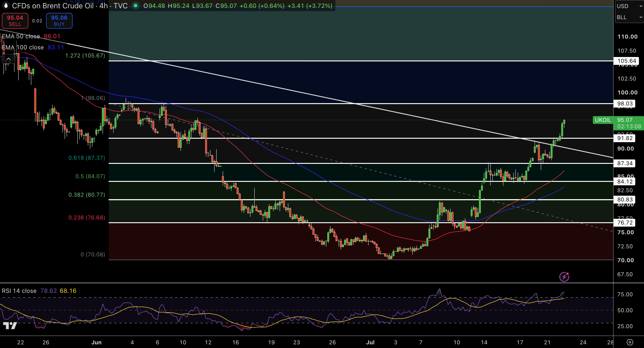Click the Jun label on the time axis
This screenshot has height=348, width=644.
[x=97, y=342]
